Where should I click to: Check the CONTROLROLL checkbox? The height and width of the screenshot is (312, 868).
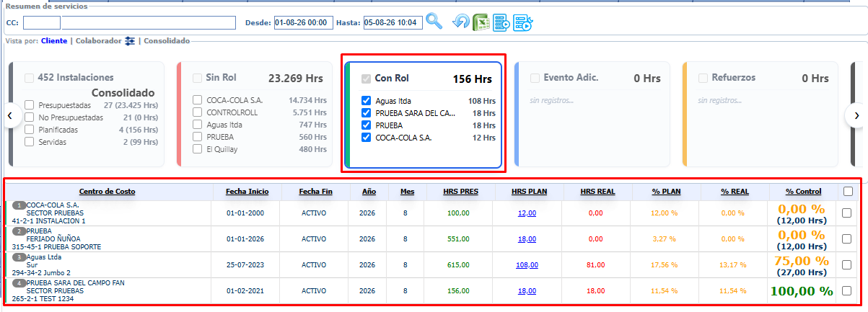(198, 112)
